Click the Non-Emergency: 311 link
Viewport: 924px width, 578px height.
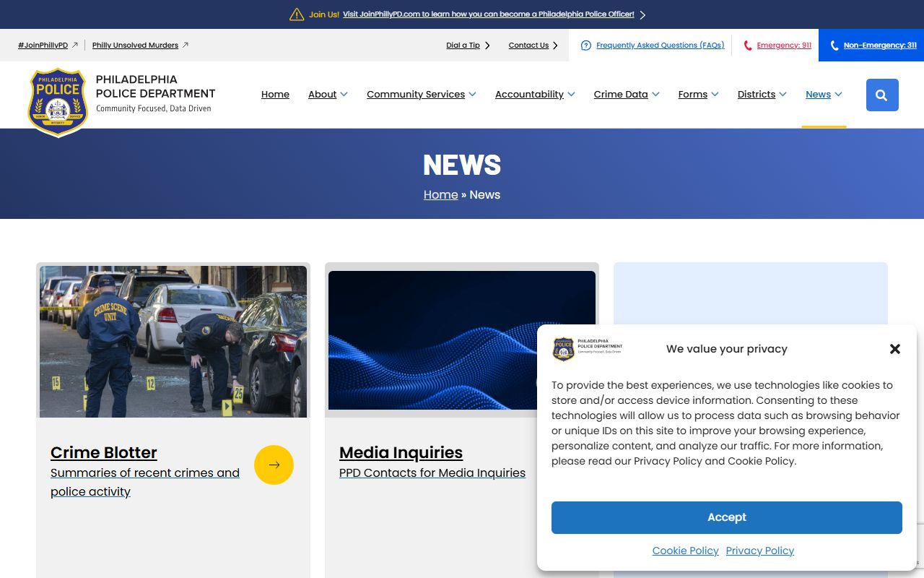tap(880, 45)
